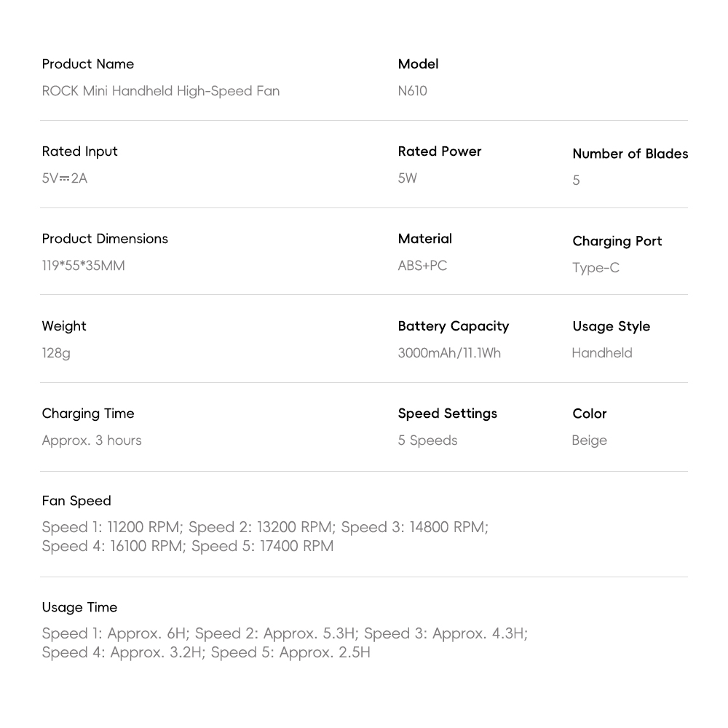Click the Approx. 3 hours charging value
Image resolution: width=728 pixels, height=728 pixels.
pos(92,440)
